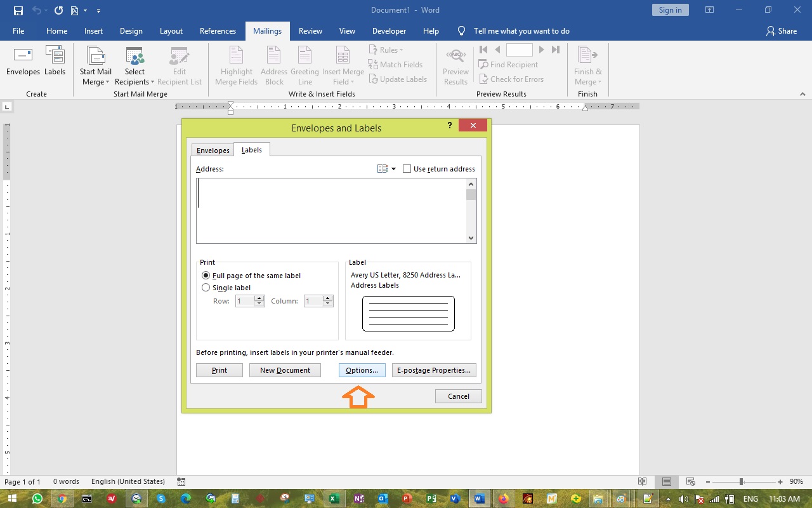
Task: Switch to the Design tab
Action: 131,30
